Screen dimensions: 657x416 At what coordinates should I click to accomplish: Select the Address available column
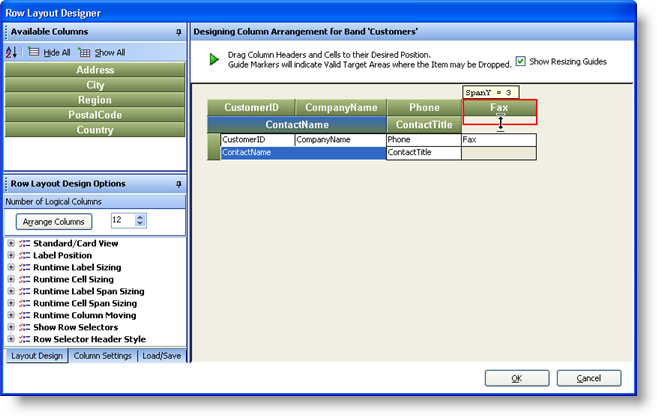pyautogui.click(x=95, y=70)
